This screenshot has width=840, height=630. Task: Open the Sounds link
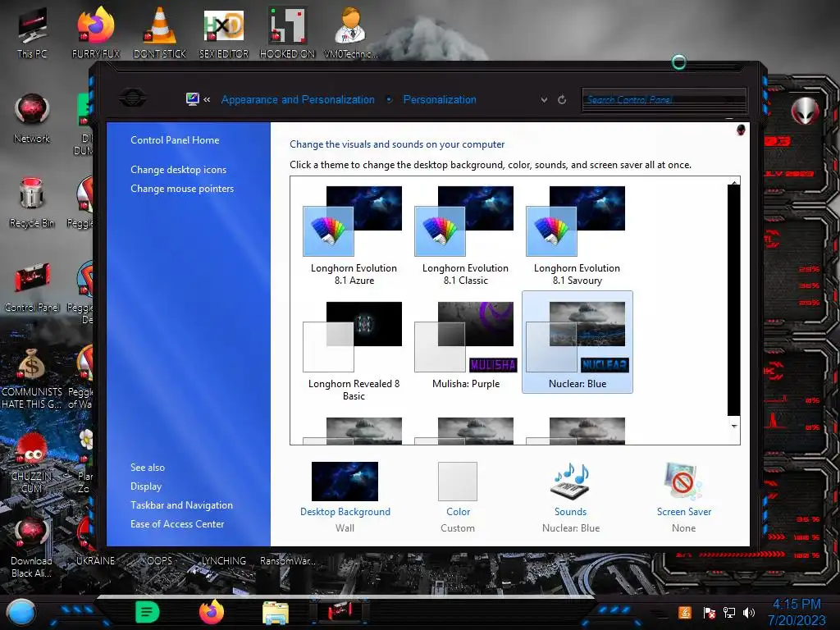(x=570, y=512)
